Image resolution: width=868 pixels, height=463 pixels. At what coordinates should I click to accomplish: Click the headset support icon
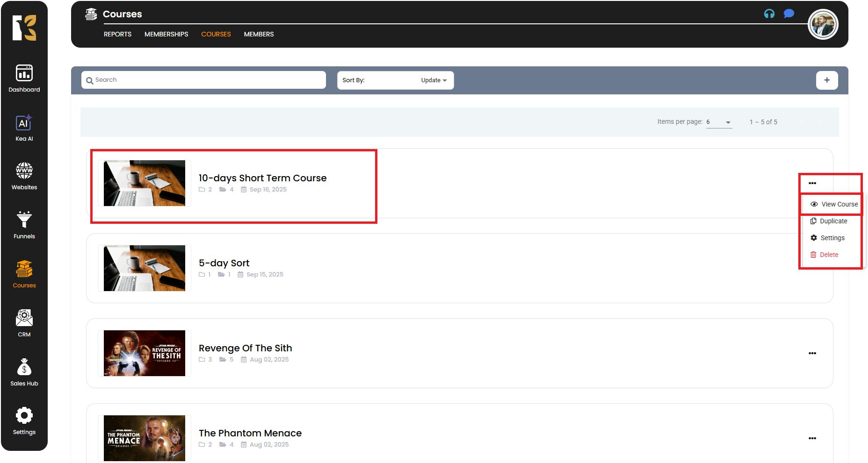point(769,14)
